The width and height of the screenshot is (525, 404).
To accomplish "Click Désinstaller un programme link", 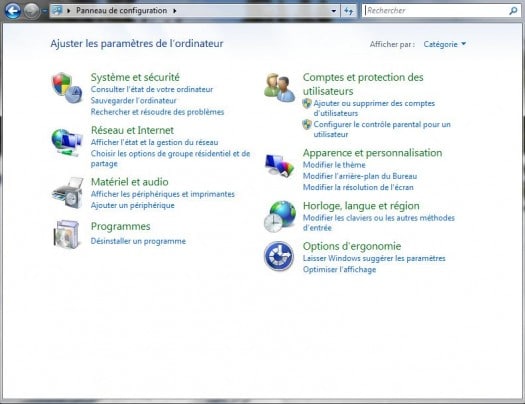I will point(138,241).
